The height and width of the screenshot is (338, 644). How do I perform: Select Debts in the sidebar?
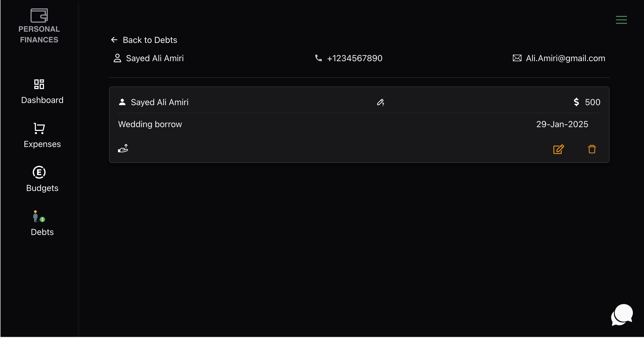42,224
